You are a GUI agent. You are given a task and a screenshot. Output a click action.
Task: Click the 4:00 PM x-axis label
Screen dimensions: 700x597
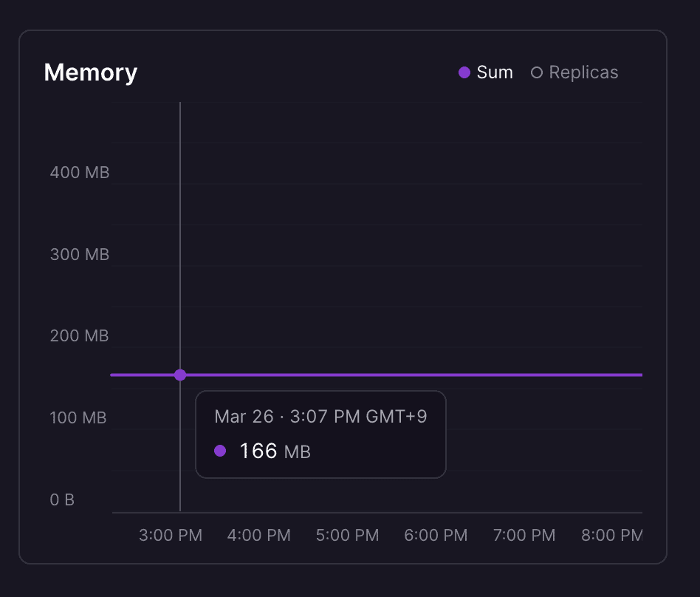click(259, 536)
